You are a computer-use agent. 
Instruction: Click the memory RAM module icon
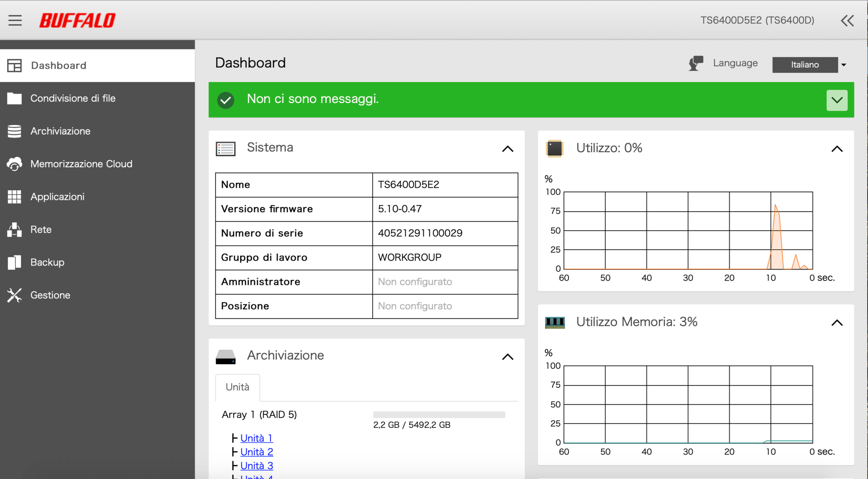click(555, 322)
